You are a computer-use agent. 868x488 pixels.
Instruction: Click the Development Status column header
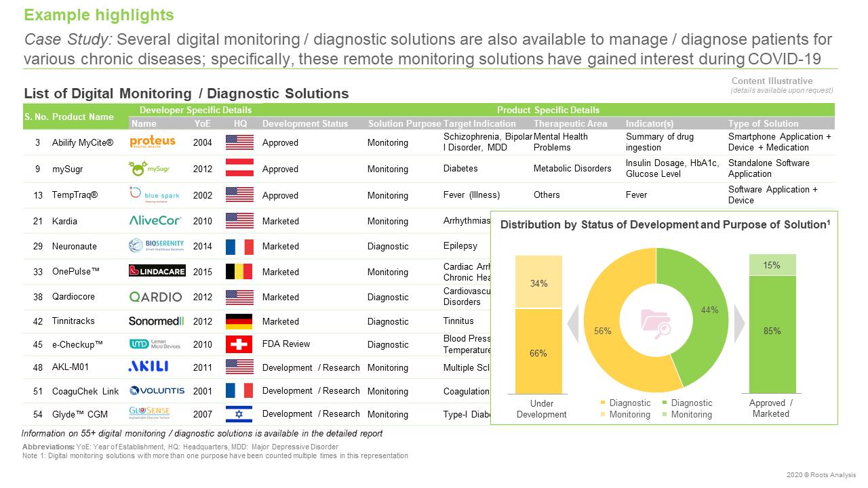(305, 123)
